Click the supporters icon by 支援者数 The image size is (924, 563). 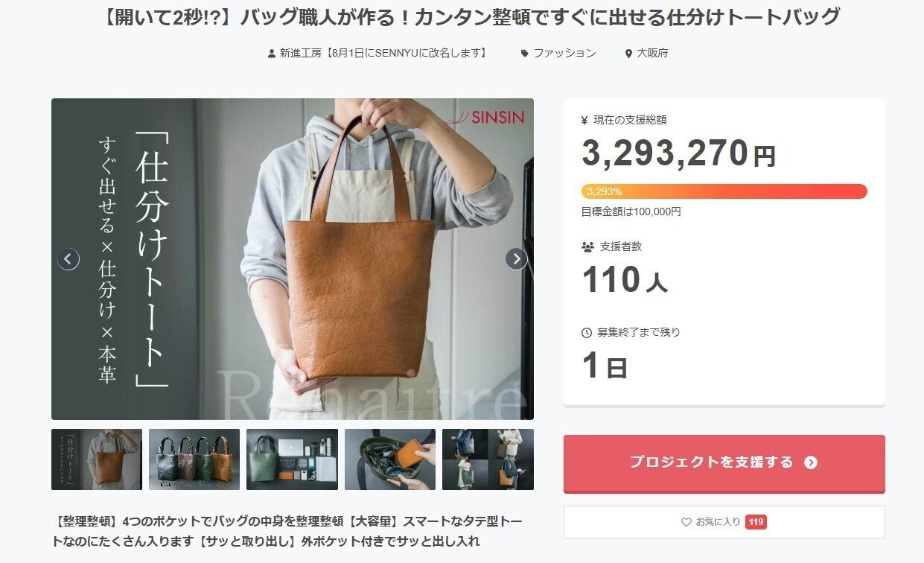click(x=587, y=246)
